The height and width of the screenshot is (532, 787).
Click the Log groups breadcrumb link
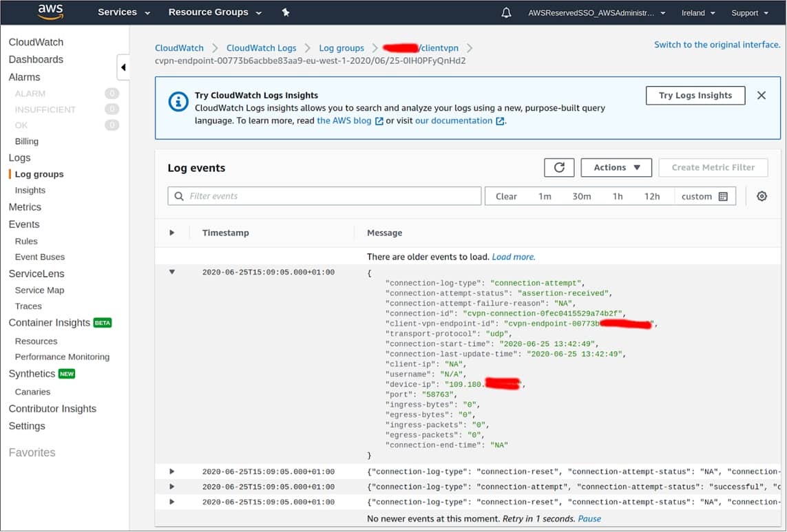[x=342, y=48]
